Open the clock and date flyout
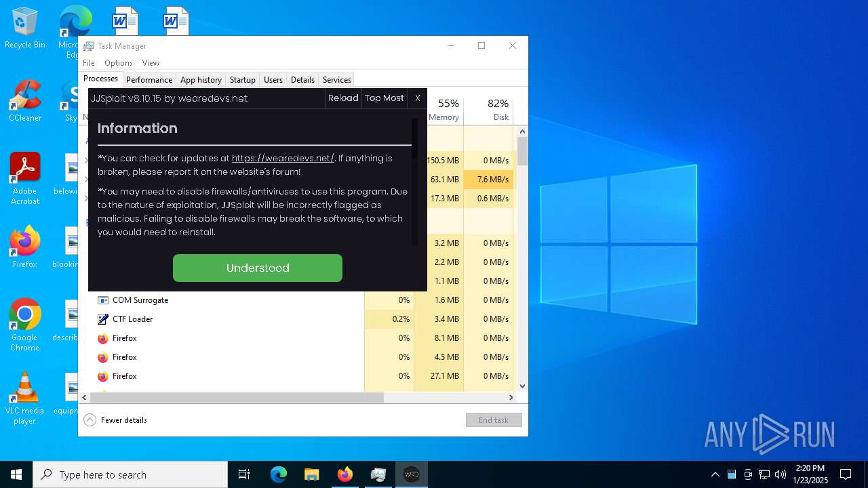The width and height of the screenshot is (868, 488). 810,474
